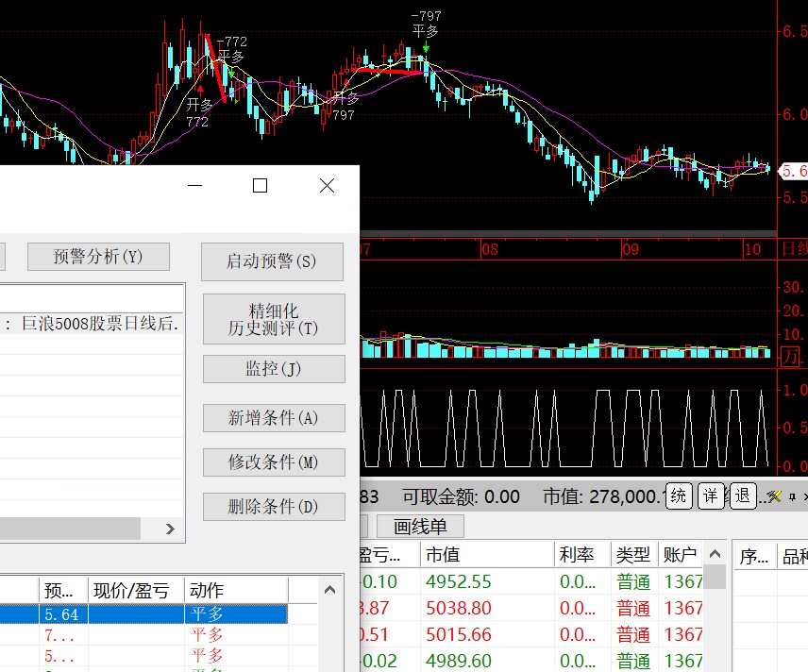Click the 开多 772 label on chart
808x672 pixels.
199,113
